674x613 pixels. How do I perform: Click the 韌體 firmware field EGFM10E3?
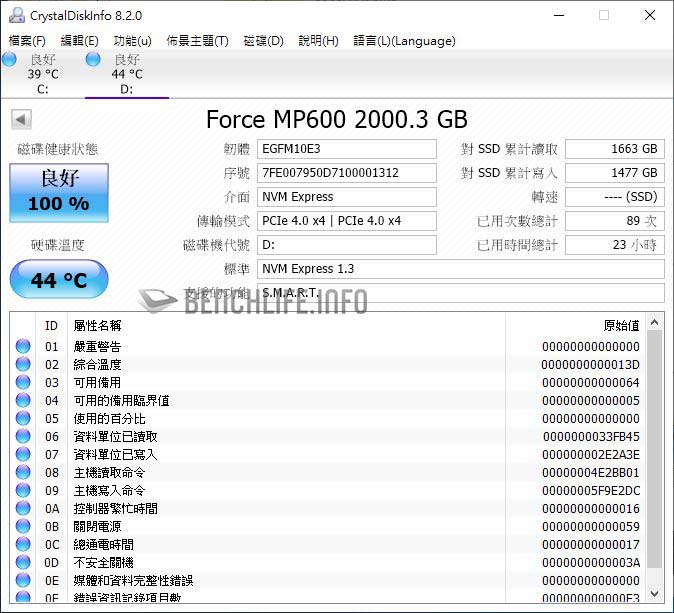pyautogui.click(x=347, y=149)
